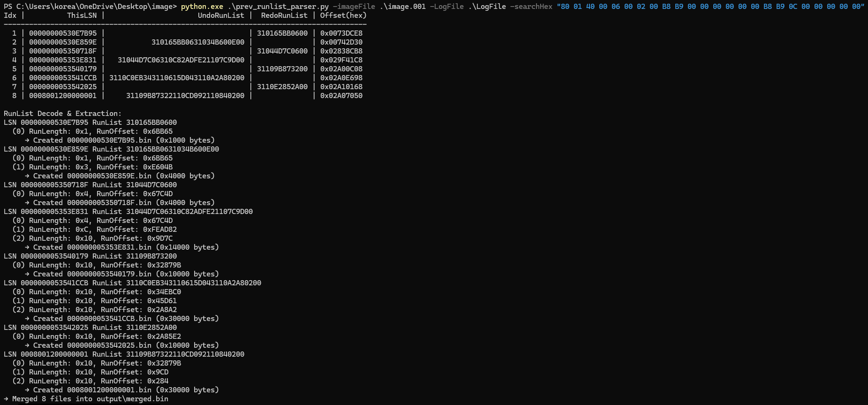Click the Created 00000000530E7B95.bin output line

click(x=120, y=140)
